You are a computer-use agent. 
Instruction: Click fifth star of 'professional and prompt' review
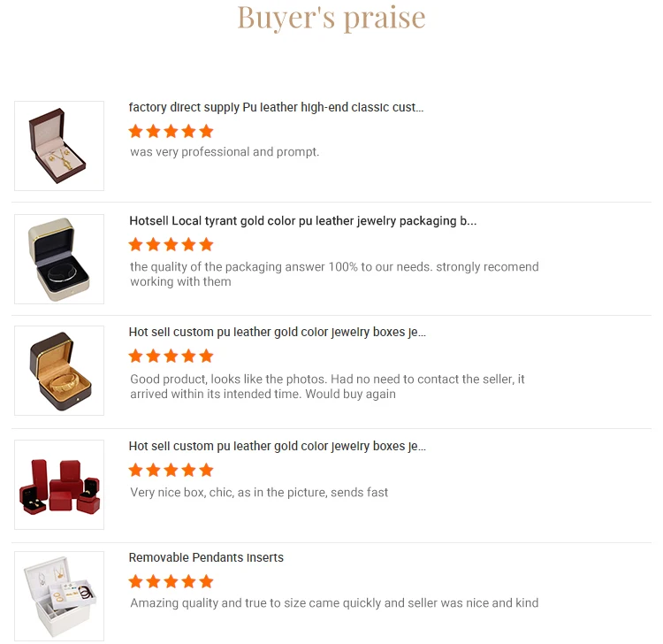206,131
